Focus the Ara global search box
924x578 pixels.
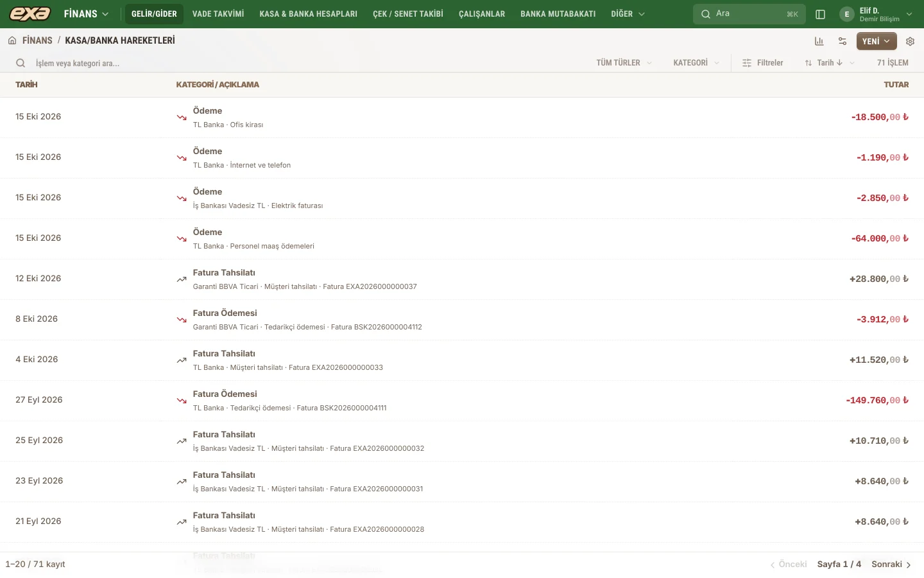tap(749, 14)
